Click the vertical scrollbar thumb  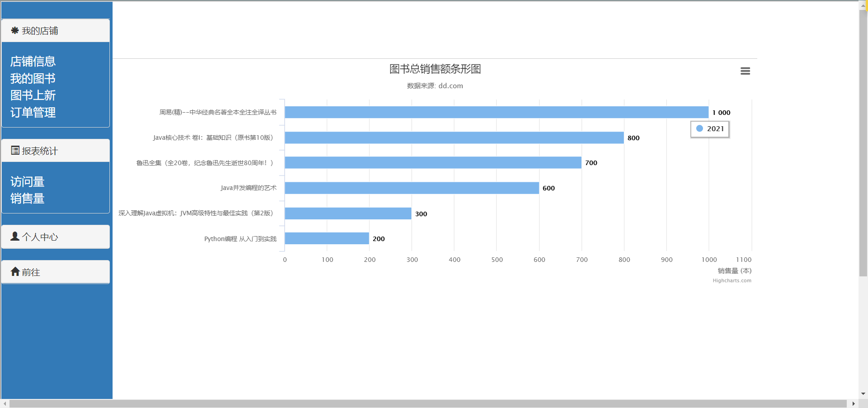pos(863,142)
